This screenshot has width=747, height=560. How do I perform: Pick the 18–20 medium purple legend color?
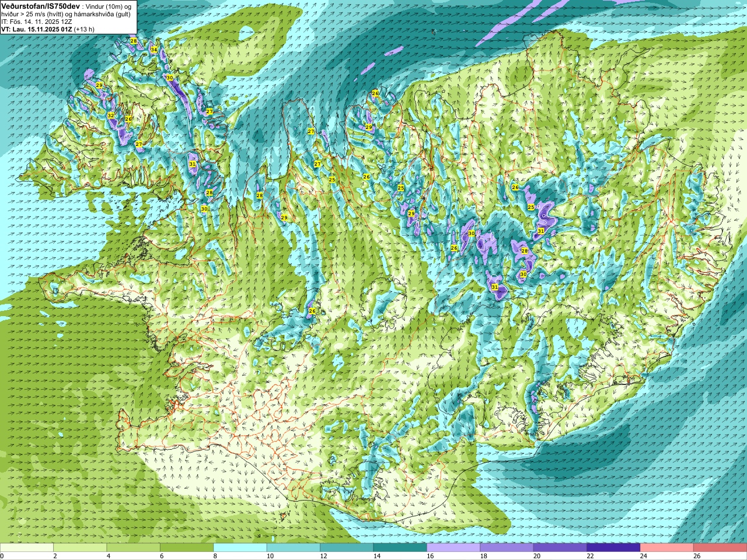(507, 548)
